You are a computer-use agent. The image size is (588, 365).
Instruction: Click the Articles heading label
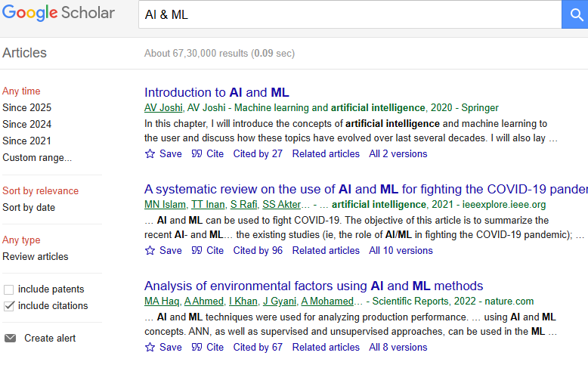point(24,53)
